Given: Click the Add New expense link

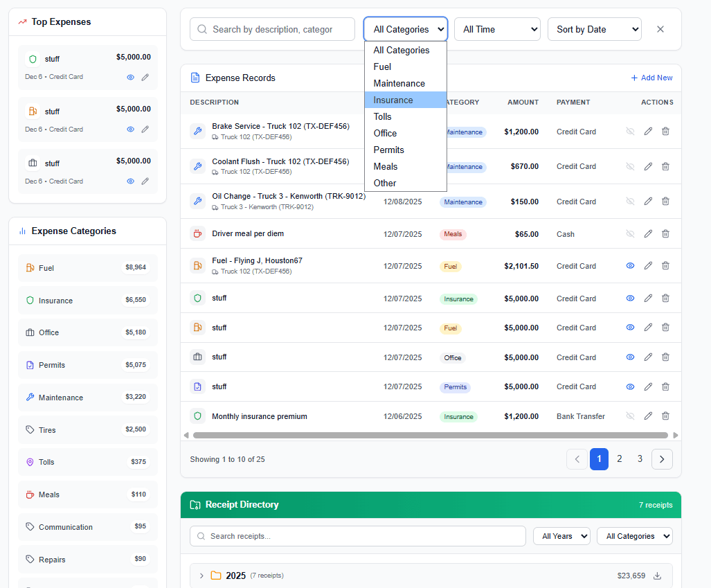Looking at the screenshot, I should pyautogui.click(x=651, y=78).
